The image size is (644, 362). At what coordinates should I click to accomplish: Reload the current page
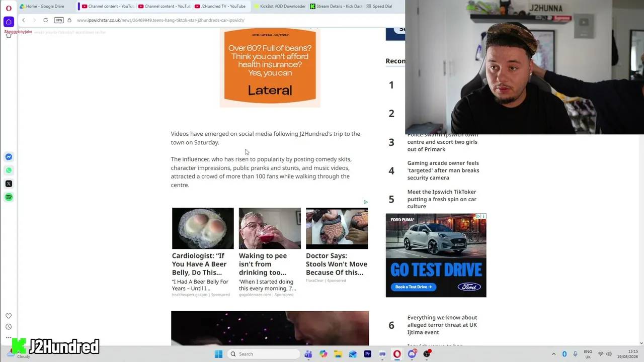(45, 20)
